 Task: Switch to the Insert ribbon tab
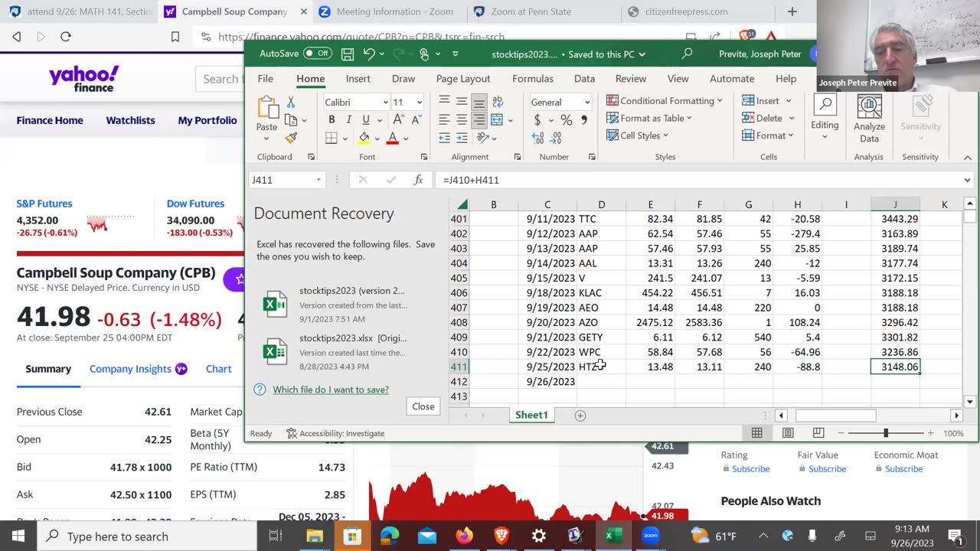click(x=358, y=79)
